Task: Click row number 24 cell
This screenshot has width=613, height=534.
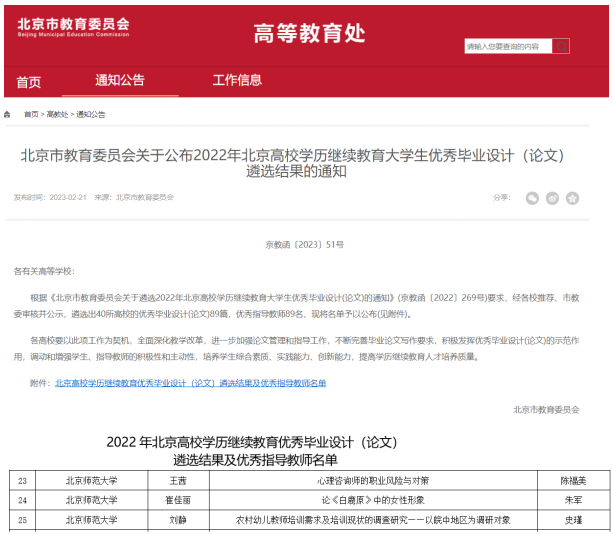Action: 23,500
